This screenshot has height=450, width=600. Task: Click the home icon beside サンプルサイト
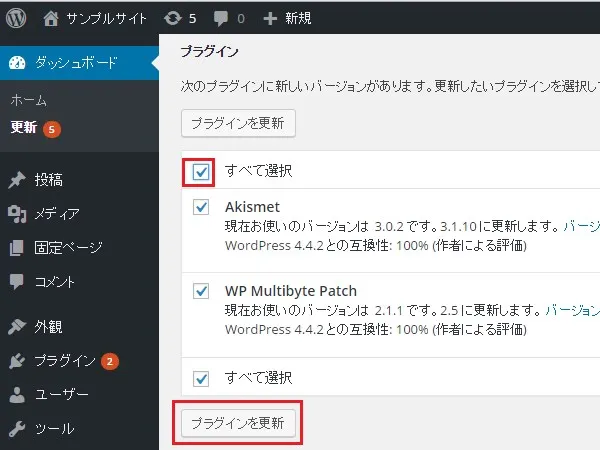click(x=51, y=18)
